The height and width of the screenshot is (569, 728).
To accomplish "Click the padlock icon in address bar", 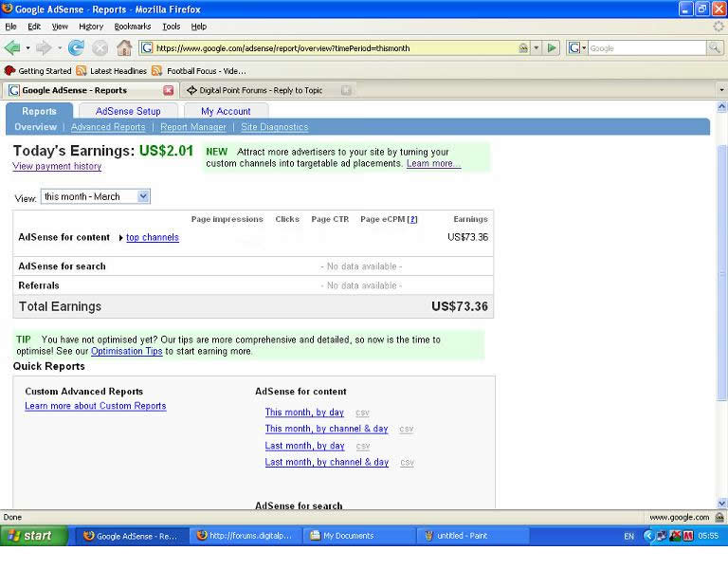I will pyautogui.click(x=523, y=47).
